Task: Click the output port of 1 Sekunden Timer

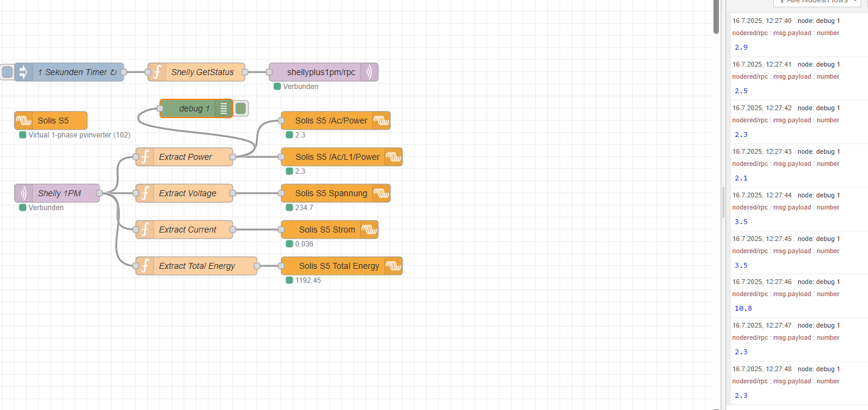Action: (124, 72)
